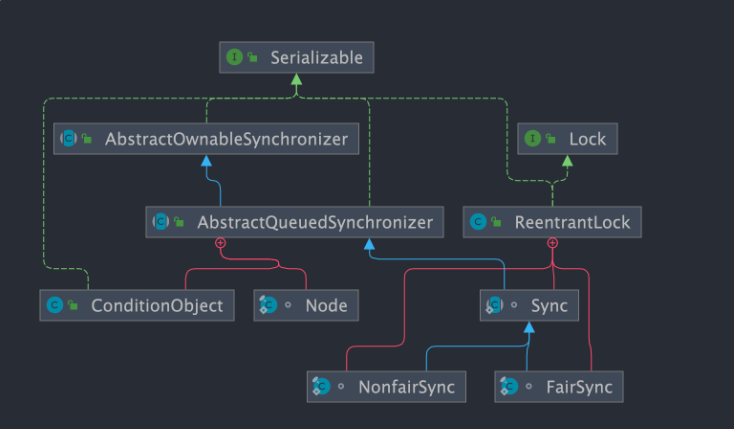Click package-private dot icon on FairSync
734x429 pixels.
point(528,386)
